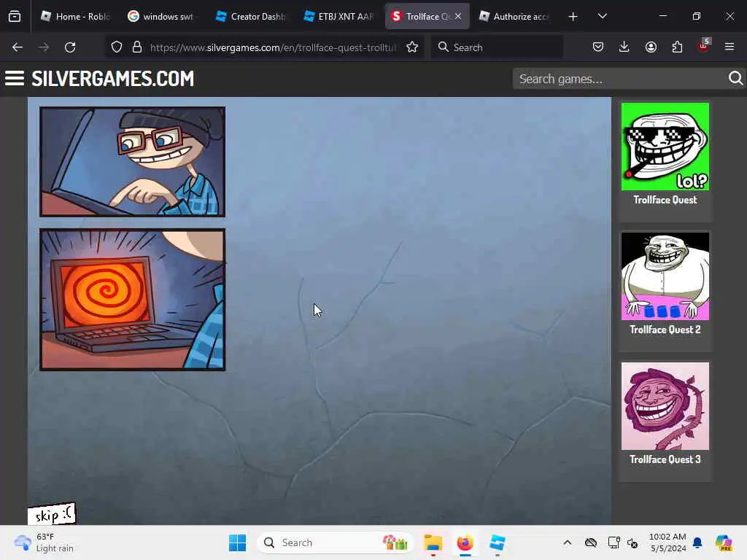Open the tracking protection shield icon

pos(117,47)
